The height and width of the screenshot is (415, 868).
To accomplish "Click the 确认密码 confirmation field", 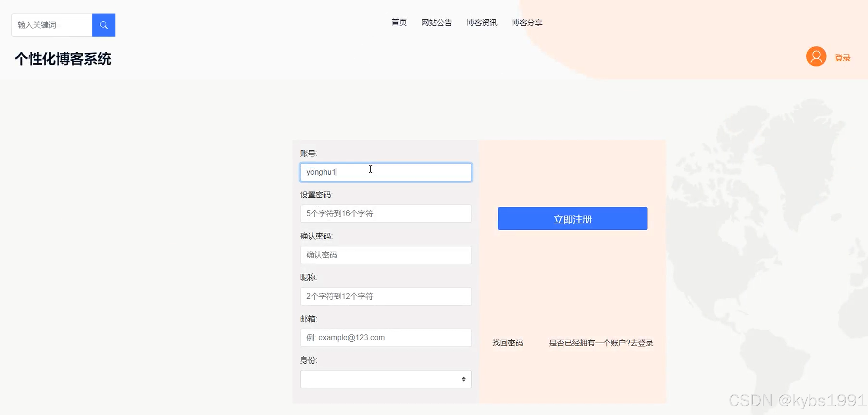I will pos(385,255).
